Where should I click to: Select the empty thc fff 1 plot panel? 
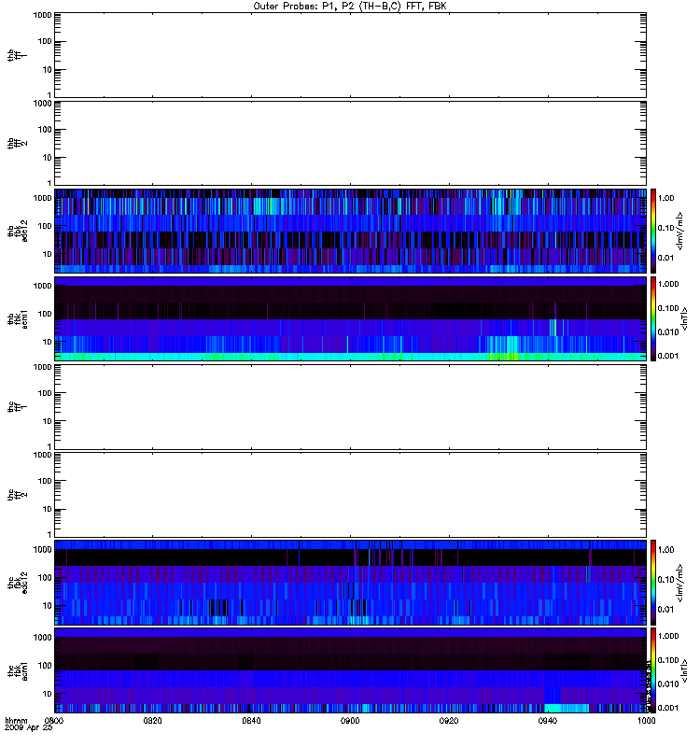tap(350, 407)
